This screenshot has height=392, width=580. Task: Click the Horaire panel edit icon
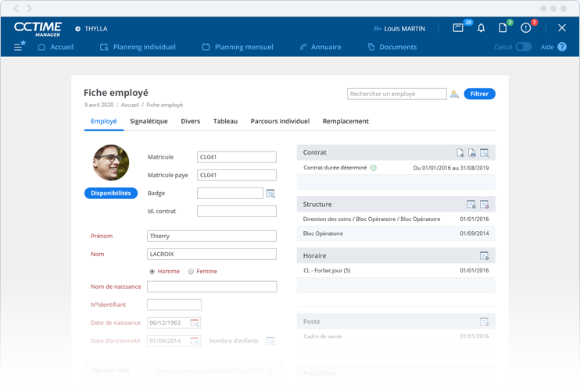pos(484,255)
